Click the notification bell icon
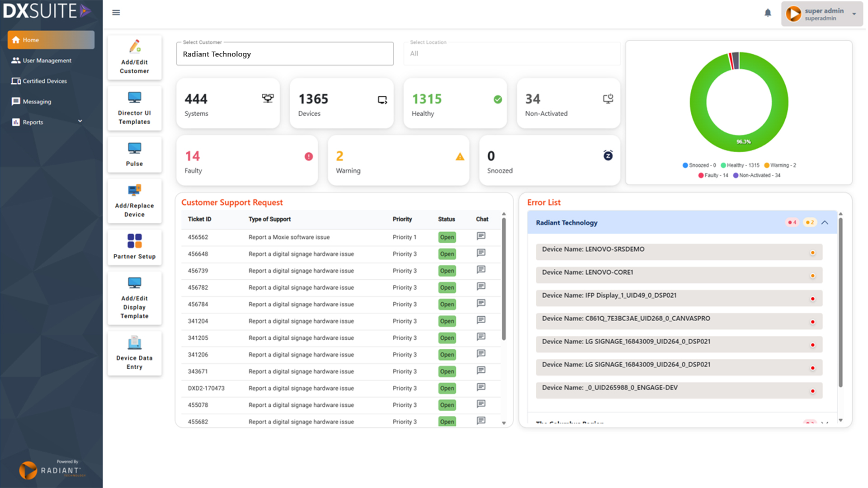The height and width of the screenshot is (488, 868). (768, 13)
